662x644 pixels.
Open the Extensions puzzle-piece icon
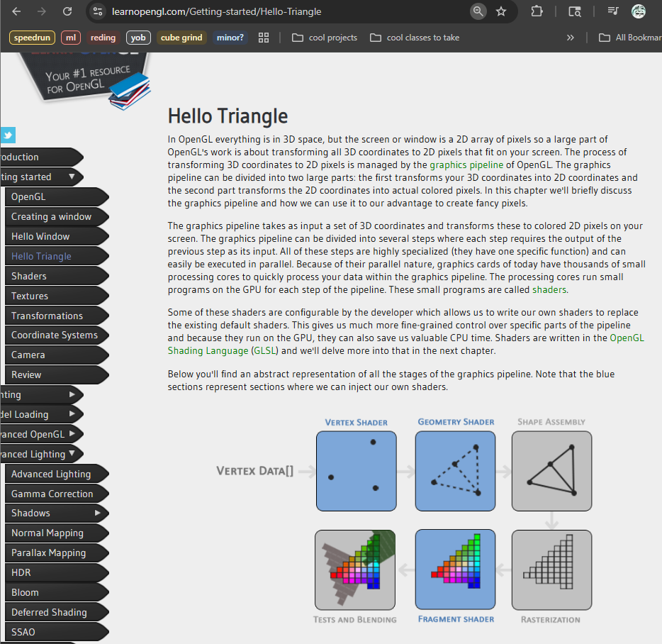pos(537,11)
